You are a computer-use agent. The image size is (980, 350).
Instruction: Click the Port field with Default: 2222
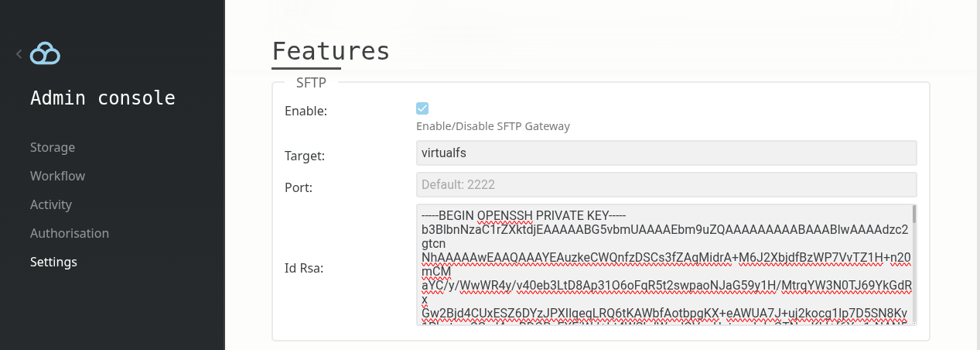[x=665, y=184]
